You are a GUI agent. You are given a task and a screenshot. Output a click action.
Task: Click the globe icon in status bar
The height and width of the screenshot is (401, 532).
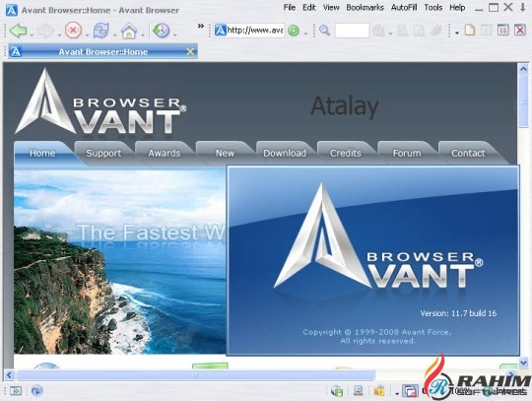click(x=36, y=391)
